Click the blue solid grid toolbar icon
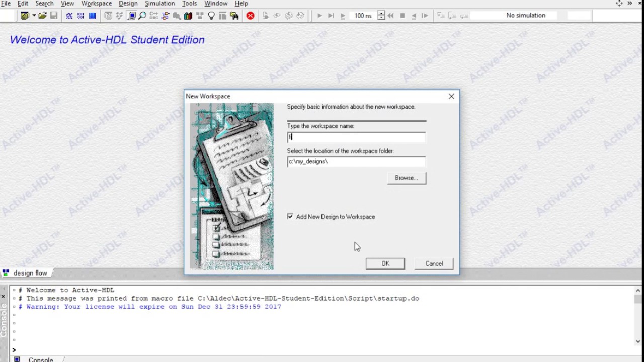The height and width of the screenshot is (362, 644). (93, 16)
